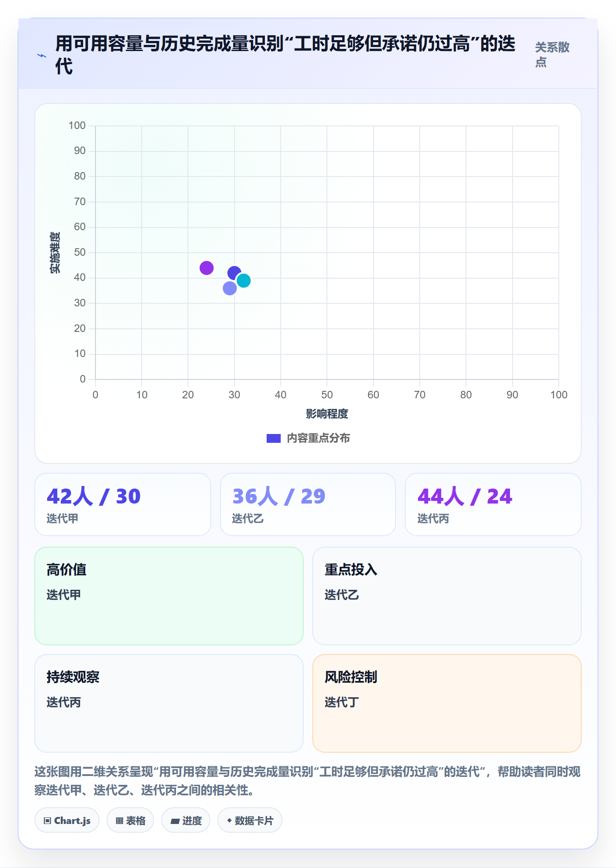
Task: Click the 实施难度 y-axis title
Action: (x=55, y=253)
